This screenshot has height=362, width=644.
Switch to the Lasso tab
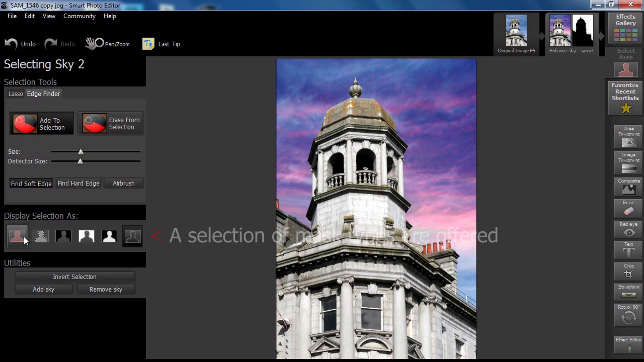click(x=16, y=94)
